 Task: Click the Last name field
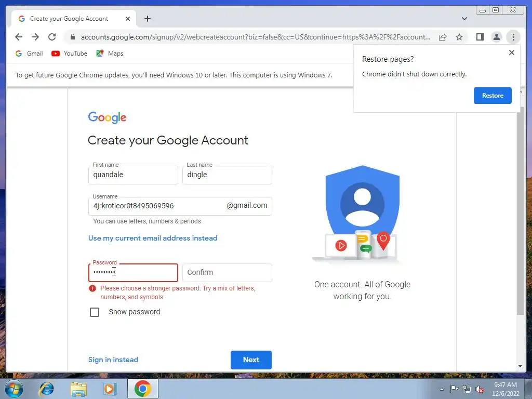227,175
